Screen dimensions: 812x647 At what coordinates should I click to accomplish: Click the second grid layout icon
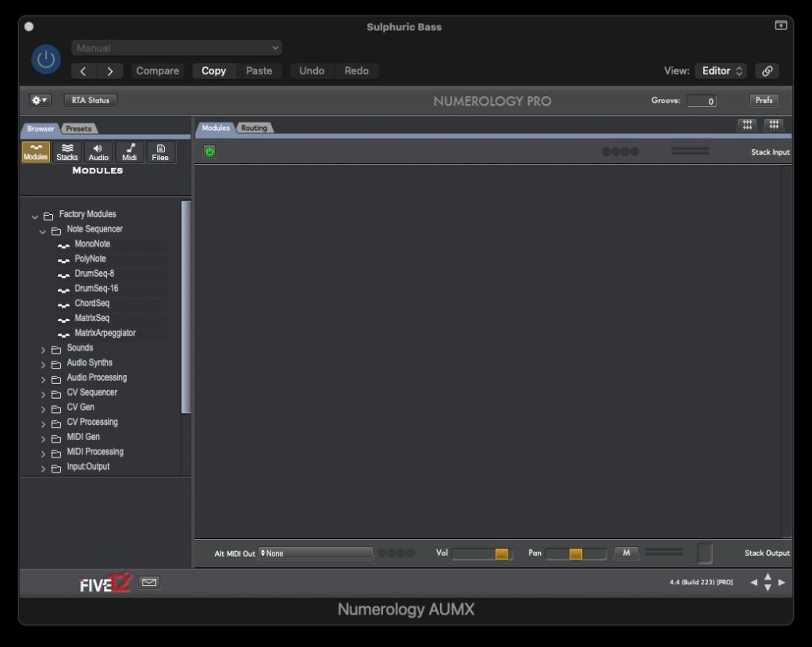pos(774,124)
